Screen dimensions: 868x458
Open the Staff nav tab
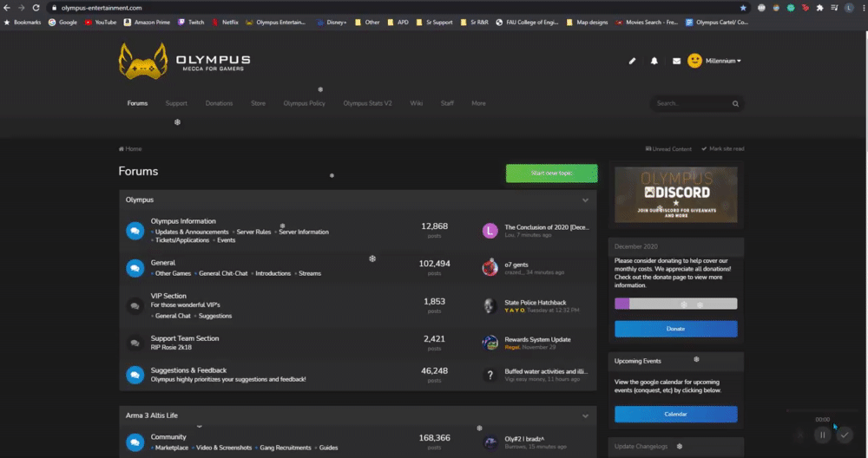coord(447,103)
